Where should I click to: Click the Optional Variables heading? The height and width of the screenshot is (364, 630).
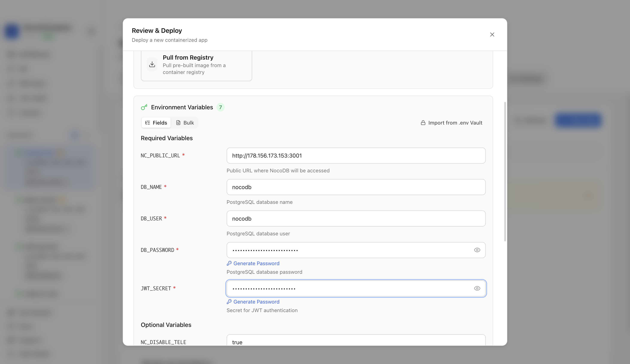coord(166,325)
